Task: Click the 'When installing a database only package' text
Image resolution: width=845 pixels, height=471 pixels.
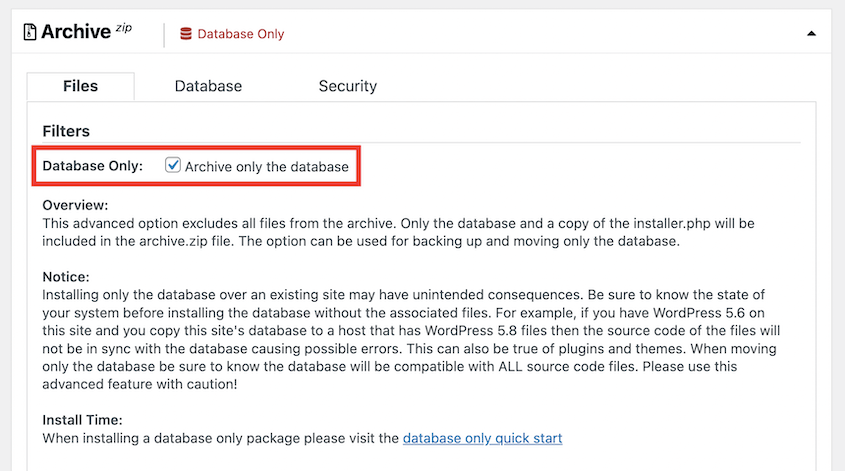Action: point(220,438)
